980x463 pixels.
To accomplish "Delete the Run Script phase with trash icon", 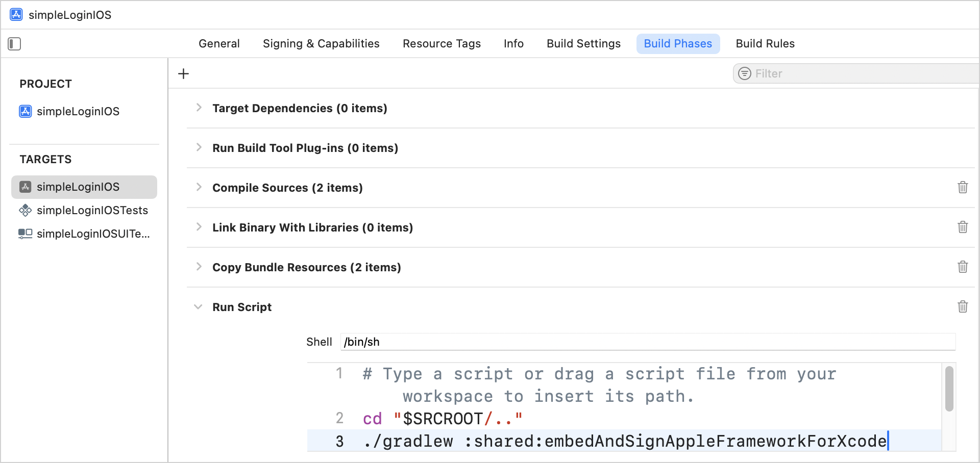I will click(963, 306).
